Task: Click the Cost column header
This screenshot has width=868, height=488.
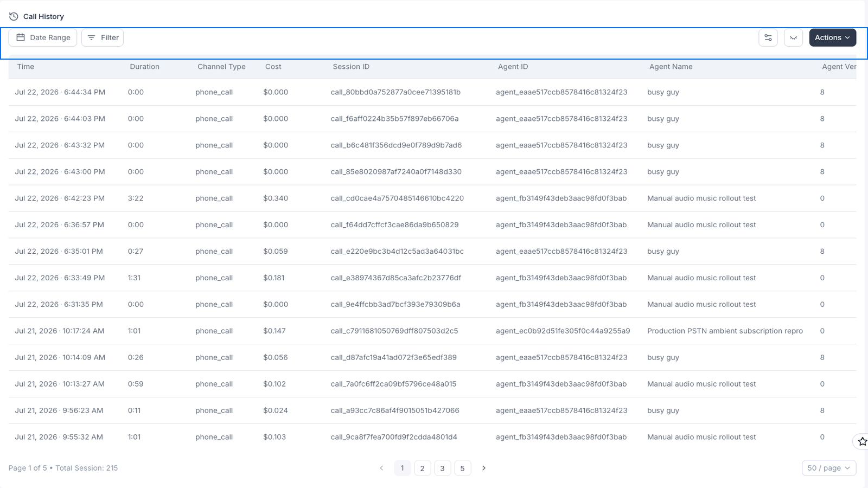Action: pos(273,67)
